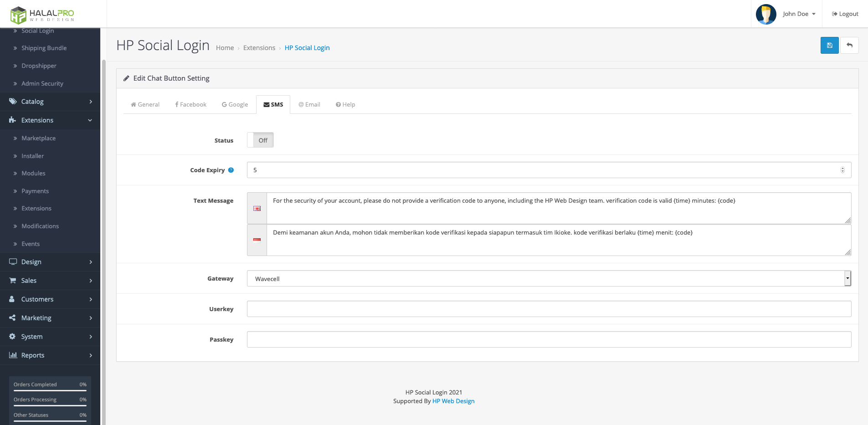Expand the Reports menu chevron

[91, 355]
